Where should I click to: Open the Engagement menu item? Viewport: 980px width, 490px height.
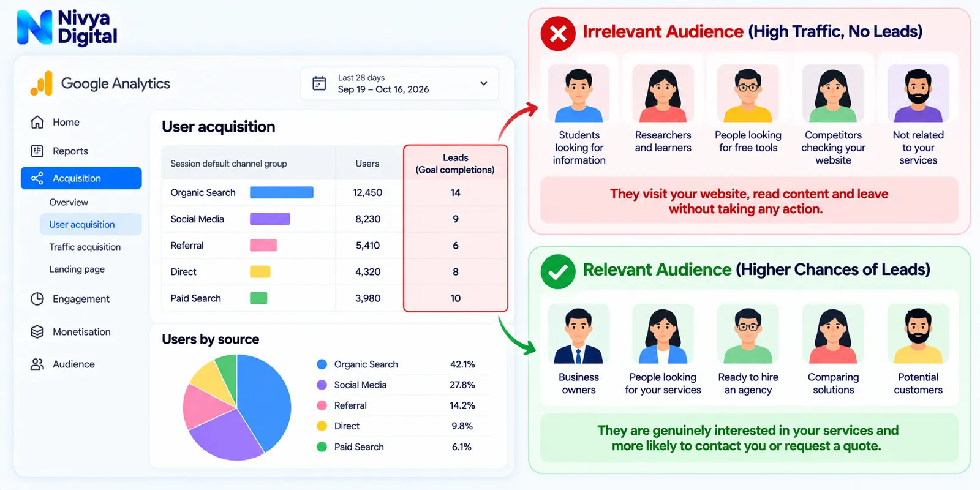pos(81,299)
